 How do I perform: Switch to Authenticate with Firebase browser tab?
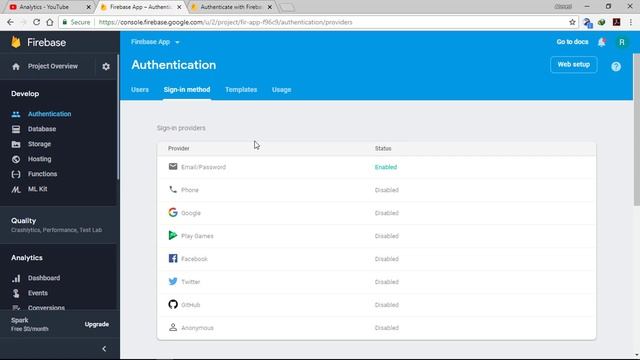click(231, 7)
